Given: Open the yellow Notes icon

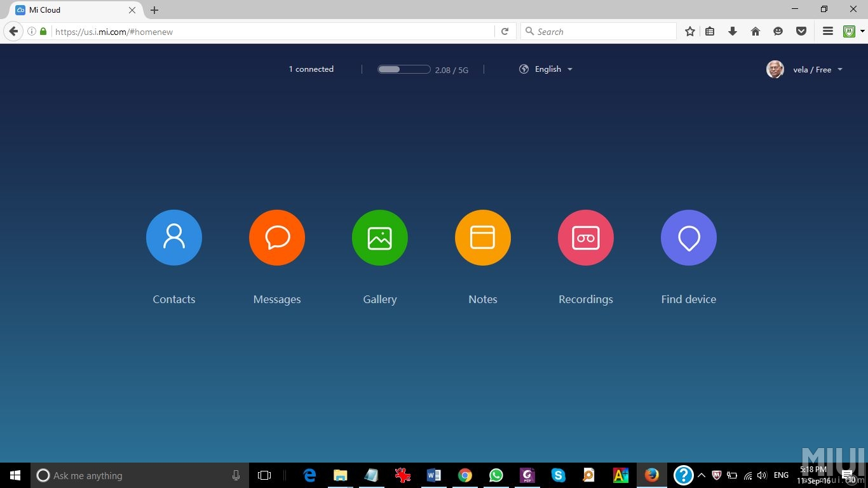Looking at the screenshot, I should pos(483,238).
